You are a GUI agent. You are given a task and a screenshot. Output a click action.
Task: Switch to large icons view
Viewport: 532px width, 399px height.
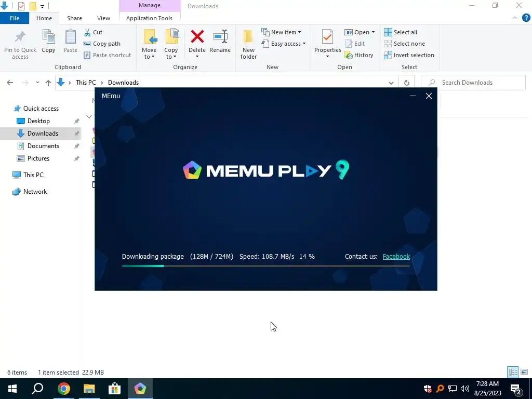coord(524,372)
